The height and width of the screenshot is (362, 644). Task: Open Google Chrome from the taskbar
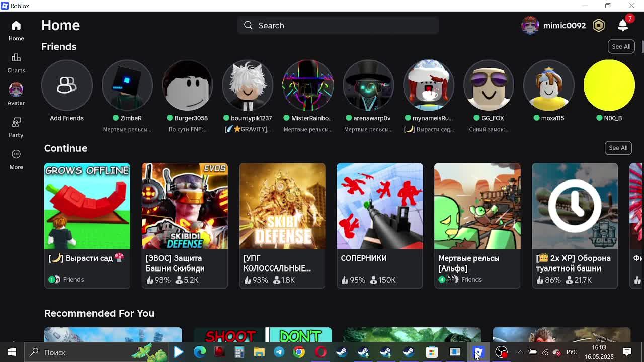point(299,352)
